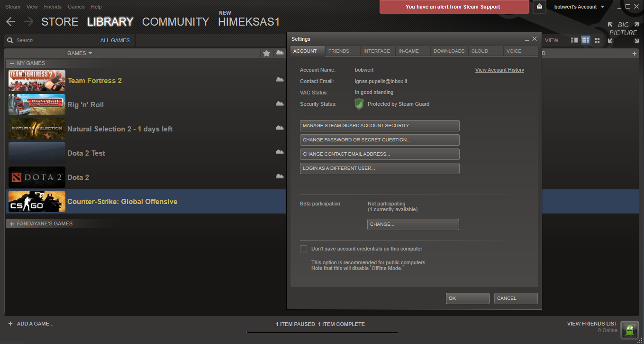Open the Games menu
Viewport: 644px width, 344px height.
(x=76, y=7)
